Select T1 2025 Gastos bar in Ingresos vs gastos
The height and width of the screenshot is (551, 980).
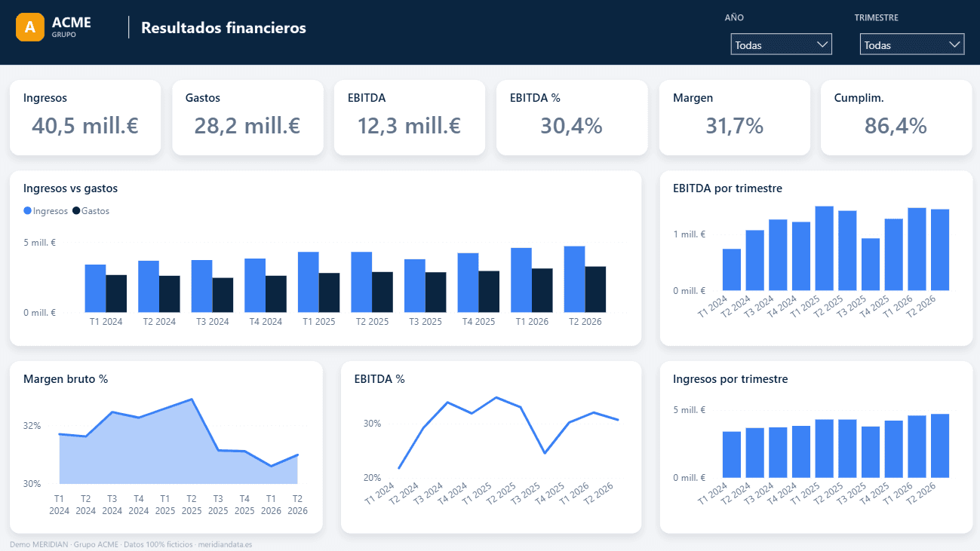pos(329,292)
